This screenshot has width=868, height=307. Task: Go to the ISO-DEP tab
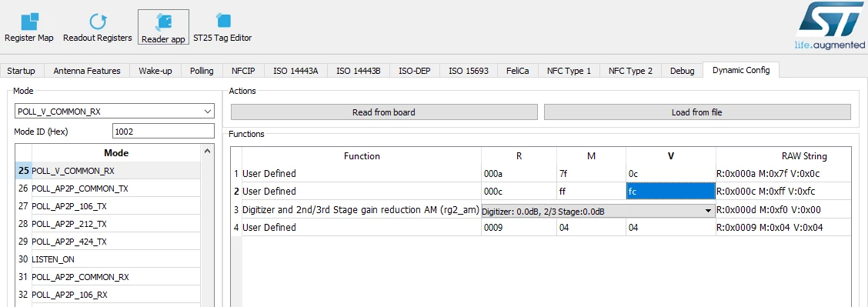[415, 71]
